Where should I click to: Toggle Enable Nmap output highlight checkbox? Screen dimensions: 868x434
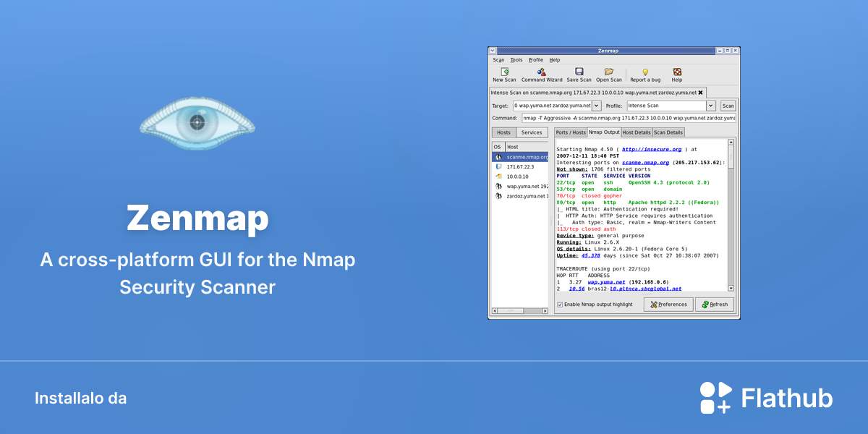560,305
